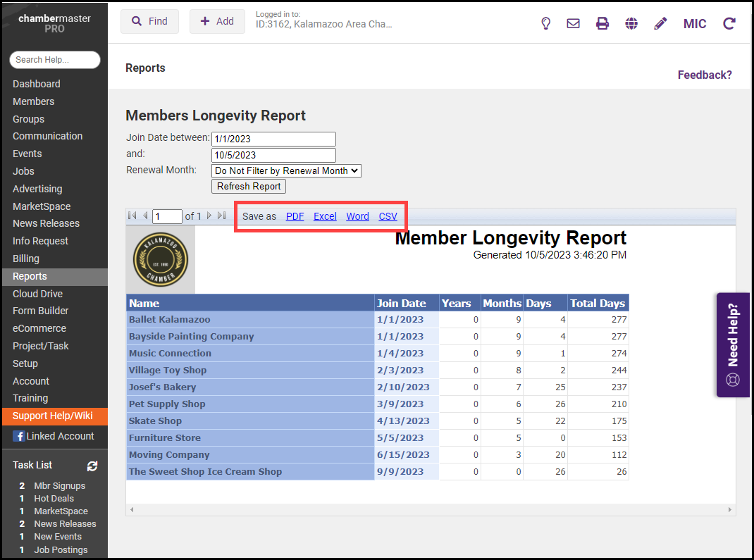Open the globe website icon

coord(631,23)
